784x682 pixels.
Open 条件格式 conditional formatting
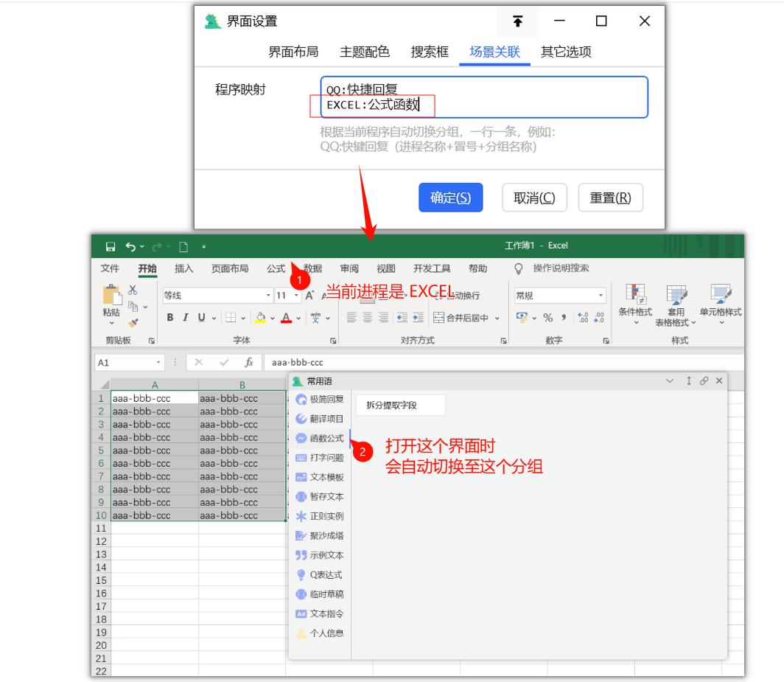tap(635, 305)
